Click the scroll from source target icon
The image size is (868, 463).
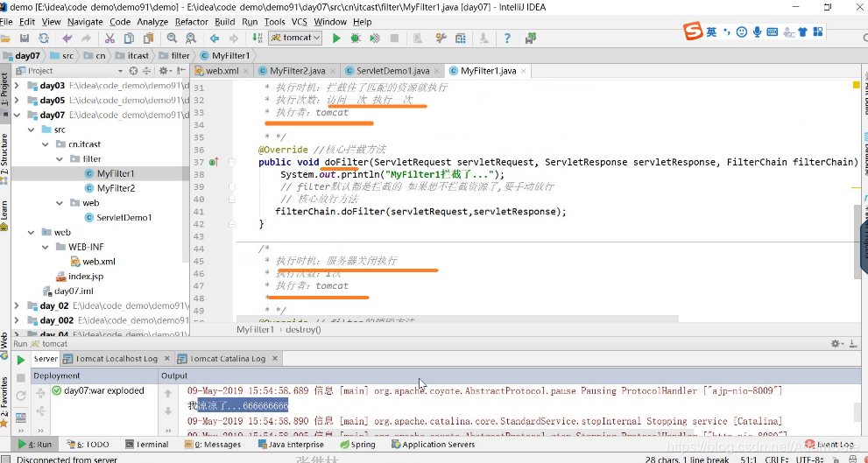tap(133, 71)
